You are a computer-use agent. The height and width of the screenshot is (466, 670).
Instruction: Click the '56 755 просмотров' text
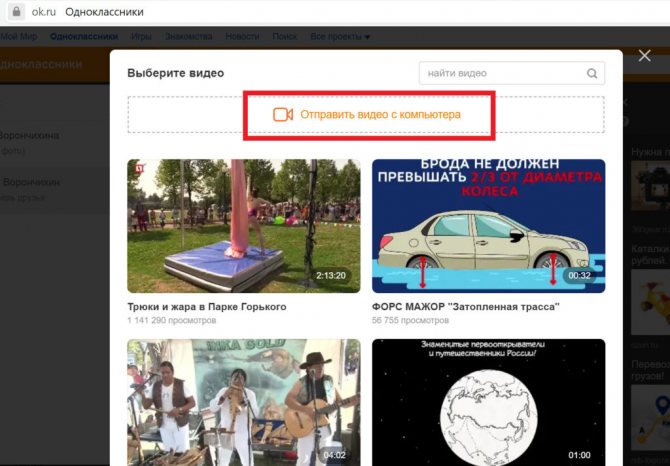coord(410,320)
